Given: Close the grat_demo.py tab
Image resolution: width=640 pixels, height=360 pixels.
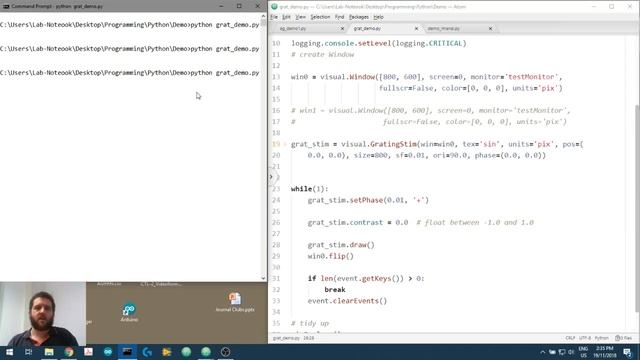Looking at the screenshot, I should click(416, 29).
